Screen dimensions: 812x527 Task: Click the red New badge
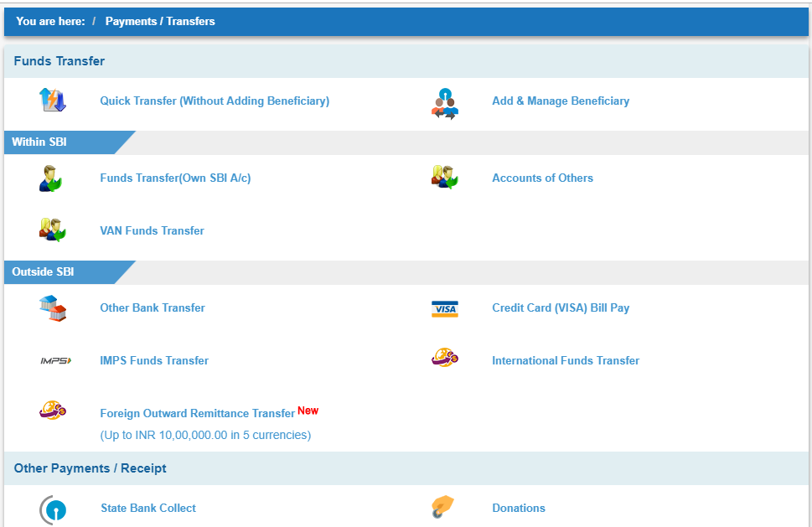[x=308, y=411]
